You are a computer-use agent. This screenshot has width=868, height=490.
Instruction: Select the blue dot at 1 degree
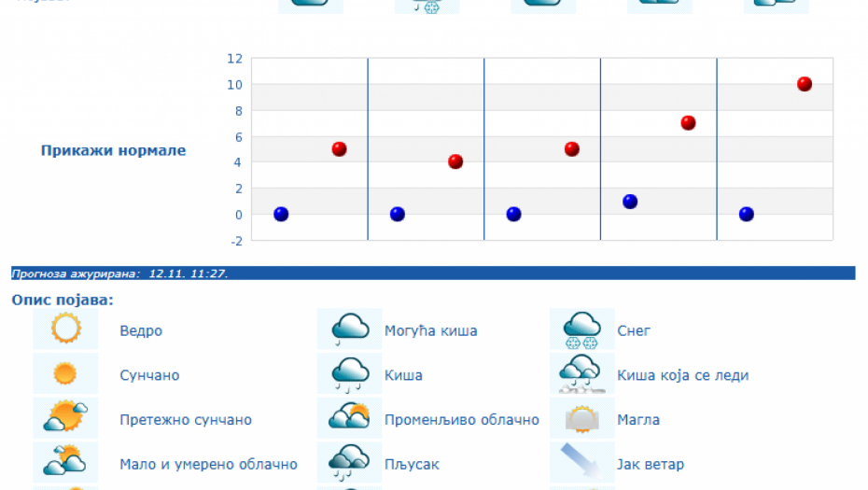pyautogui.click(x=630, y=202)
